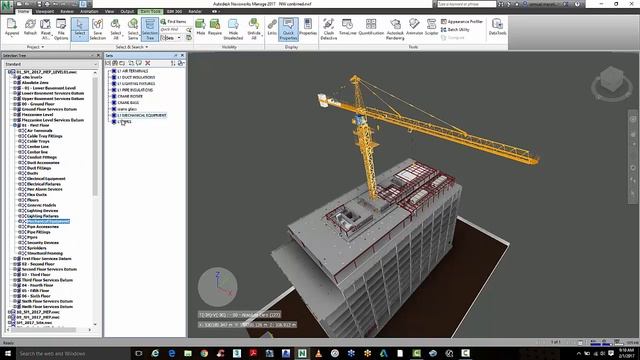Click the red delete icon in Sets toolbar
The width and height of the screenshot is (640, 360).
pos(148,63)
